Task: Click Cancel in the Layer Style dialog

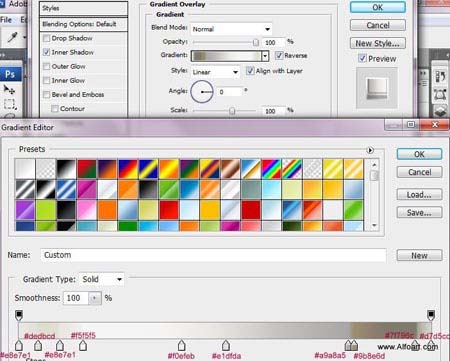Action: [378, 25]
